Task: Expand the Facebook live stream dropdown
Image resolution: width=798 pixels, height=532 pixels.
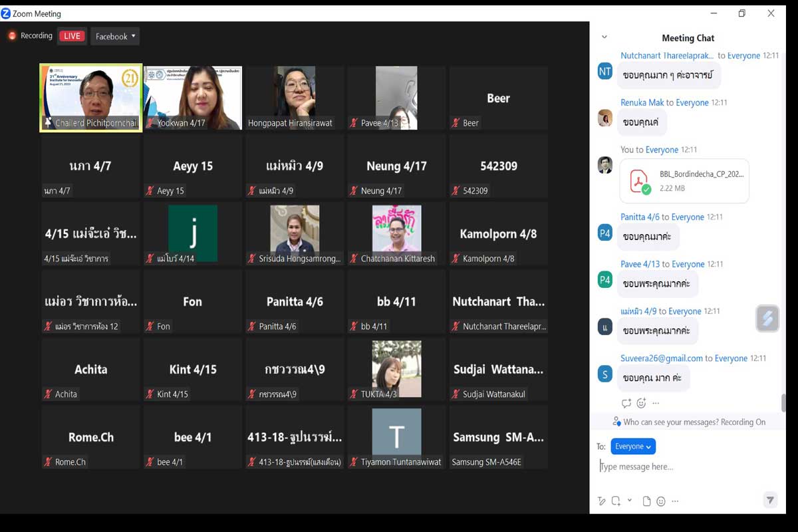Action: [x=115, y=37]
